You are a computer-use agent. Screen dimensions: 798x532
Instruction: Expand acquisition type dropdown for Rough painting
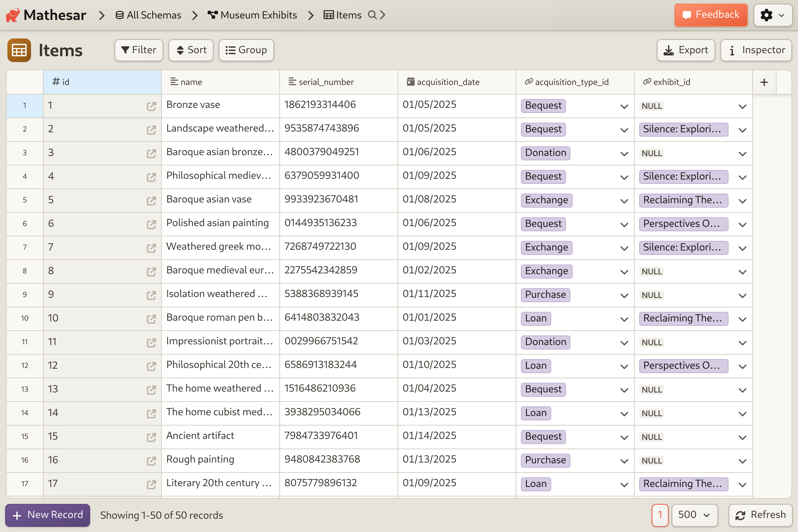pos(624,461)
